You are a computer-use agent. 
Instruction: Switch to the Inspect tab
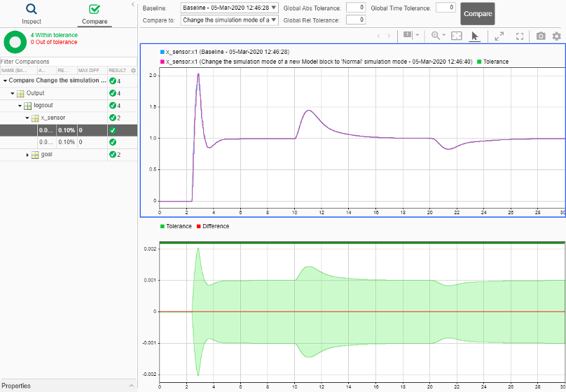tap(32, 14)
